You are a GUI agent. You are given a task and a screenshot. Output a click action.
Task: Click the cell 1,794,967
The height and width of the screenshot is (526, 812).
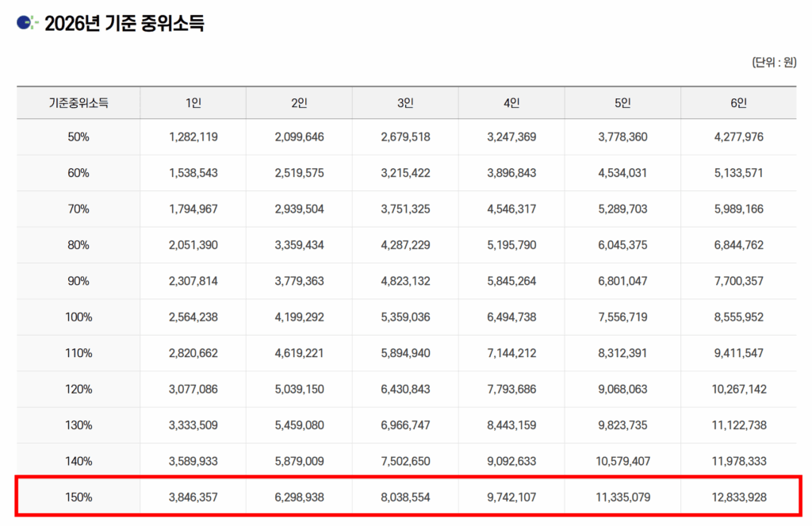point(193,209)
